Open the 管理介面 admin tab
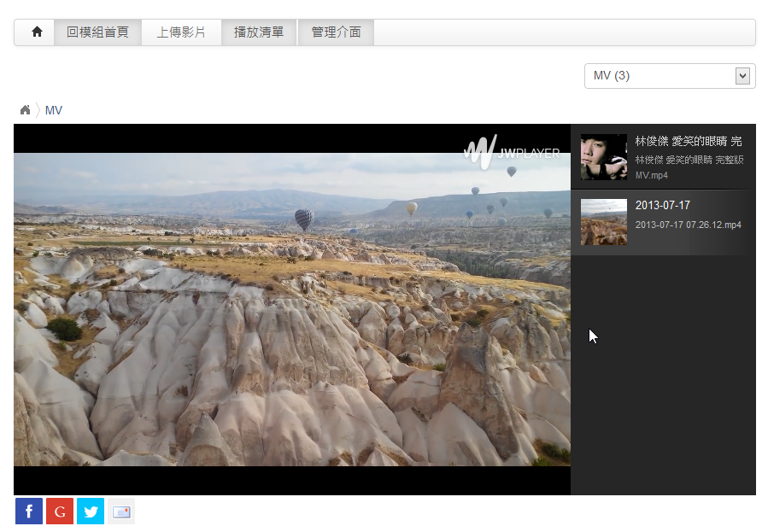 click(336, 32)
